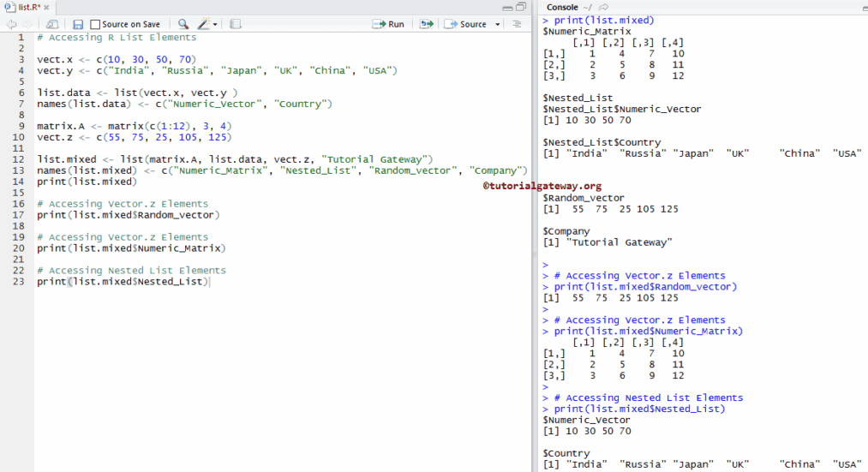Expand the magic wand dropdown arrow
Image resolution: width=868 pixels, height=472 pixels.
click(x=215, y=25)
